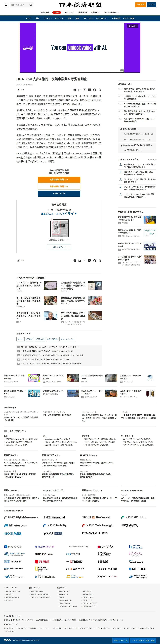Click the ad info icon on KPMG banner
This screenshot has height=644, width=160.
(122, 71)
